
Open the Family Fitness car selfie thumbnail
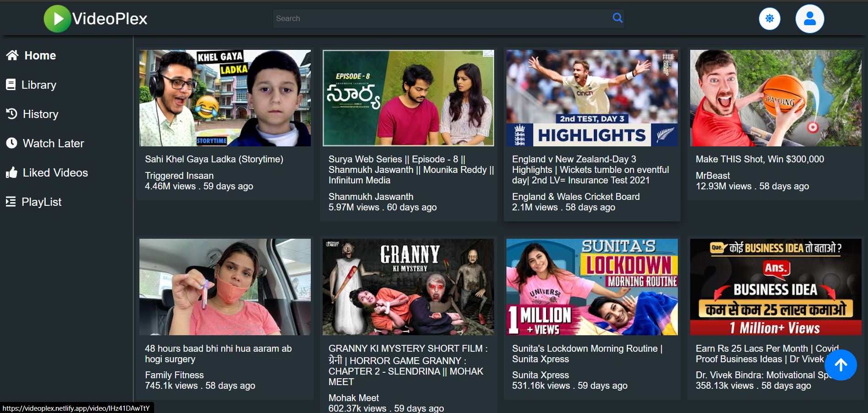(x=225, y=287)
